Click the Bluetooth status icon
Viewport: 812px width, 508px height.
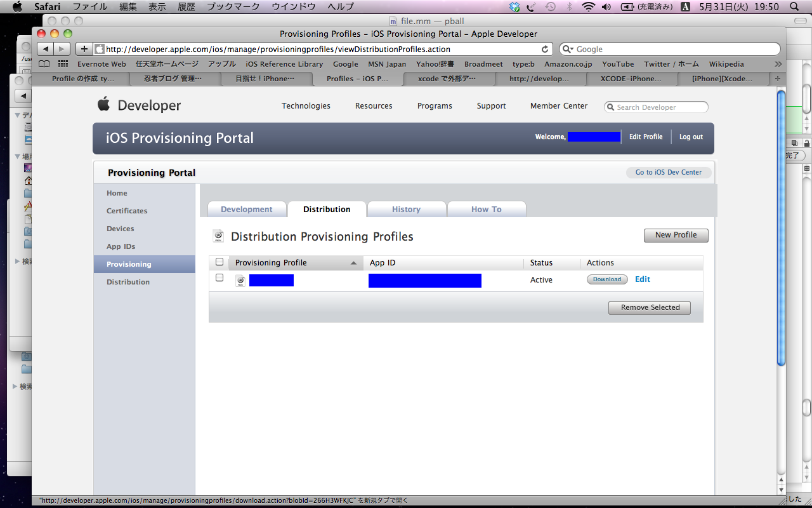tap(569, 7)
